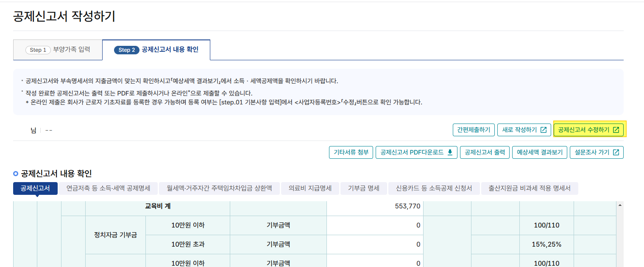Image resolution: width=644 pixels, height=267 pixels.
Task: Click the 공제신고서 내용 확인 section heading
Action: pos(56,173)
